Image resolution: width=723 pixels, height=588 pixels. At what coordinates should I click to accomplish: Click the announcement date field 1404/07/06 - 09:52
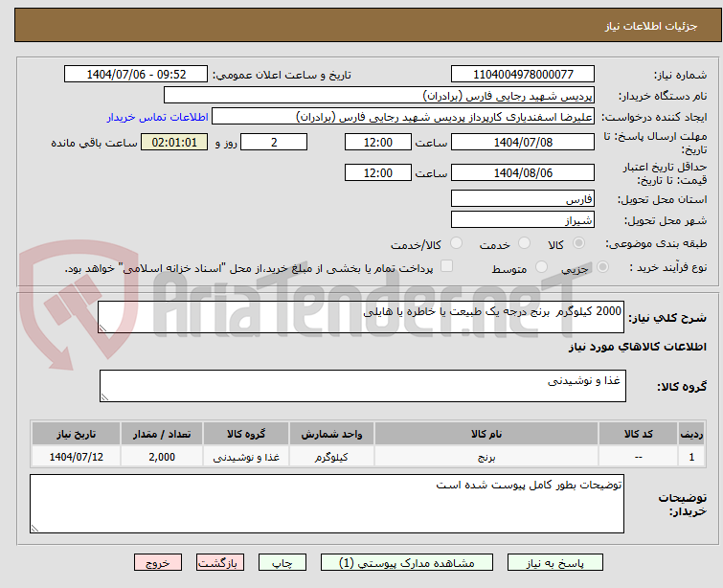point(136,75)
